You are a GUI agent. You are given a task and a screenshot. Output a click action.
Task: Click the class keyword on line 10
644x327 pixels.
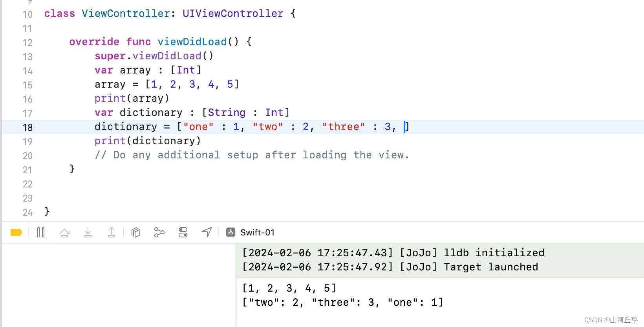pyautogui.click(x=59, y=13)
